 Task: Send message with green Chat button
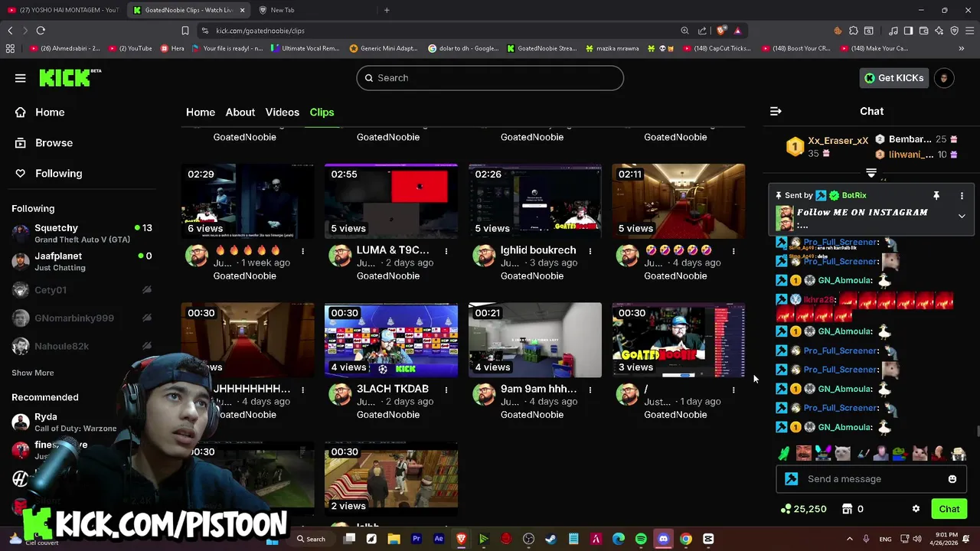[949, 509]
